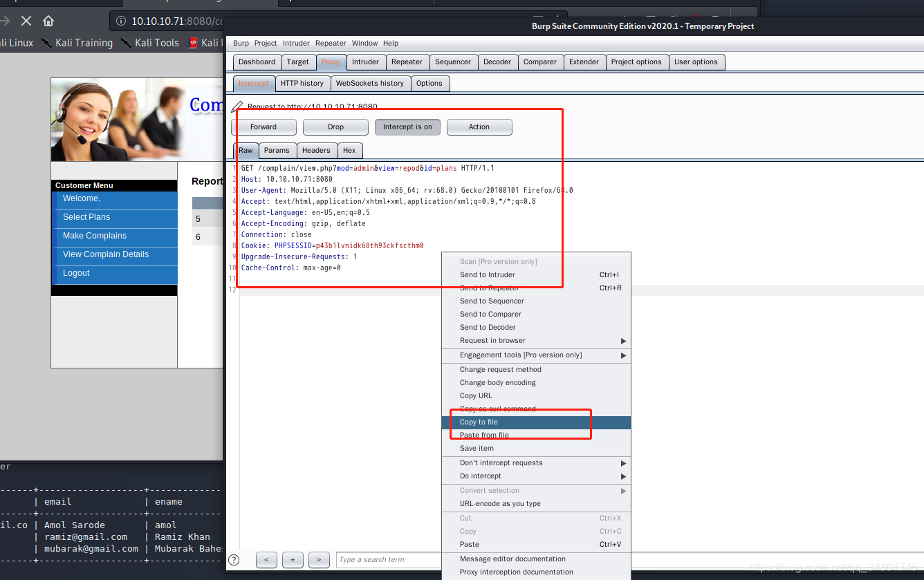
Task: Select Copy URL in context menu
Action: coord(536,396)
